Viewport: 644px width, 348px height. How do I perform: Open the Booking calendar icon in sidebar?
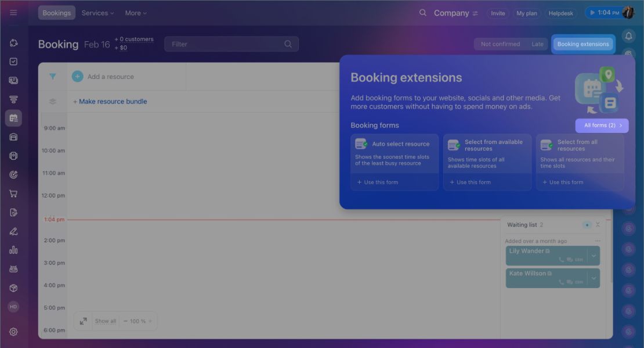[x=13, y=119]
